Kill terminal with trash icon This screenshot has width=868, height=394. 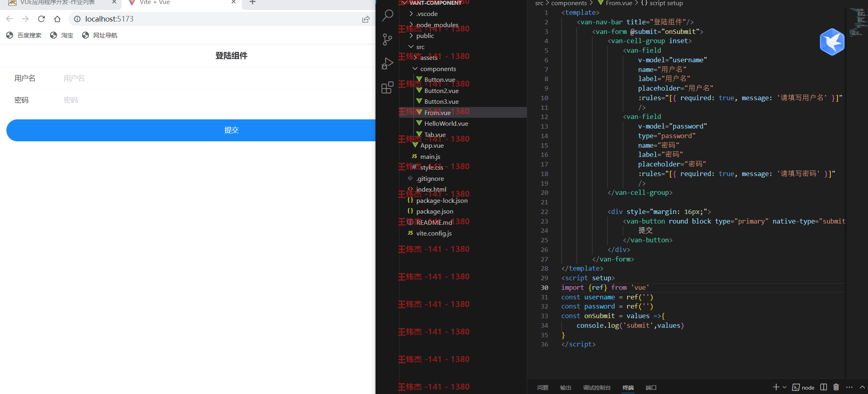pyautogui.click(x=836, y=387)
